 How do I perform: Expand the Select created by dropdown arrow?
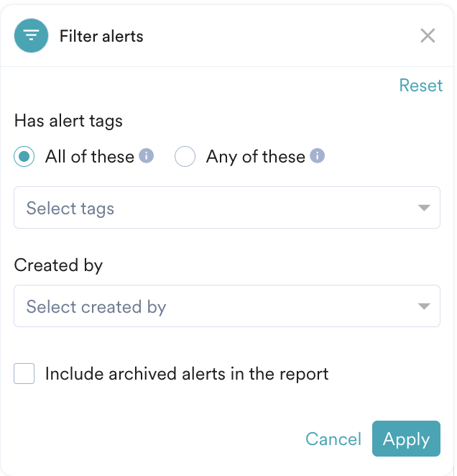[x=424, y=307]
